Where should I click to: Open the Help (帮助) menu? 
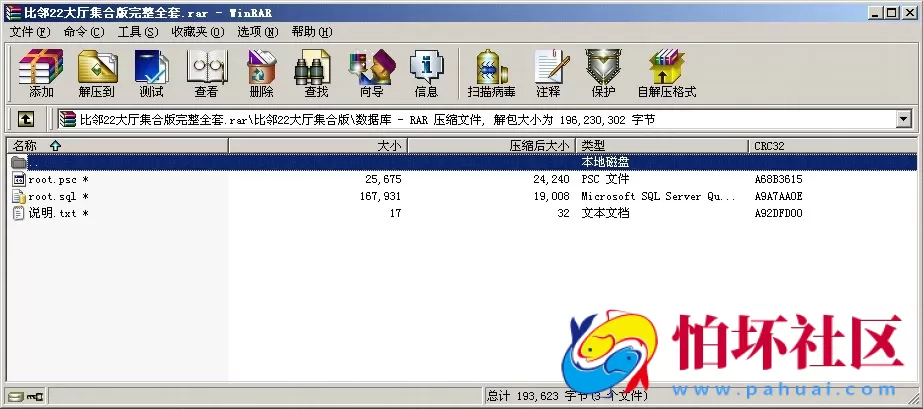tap(311, 32)
